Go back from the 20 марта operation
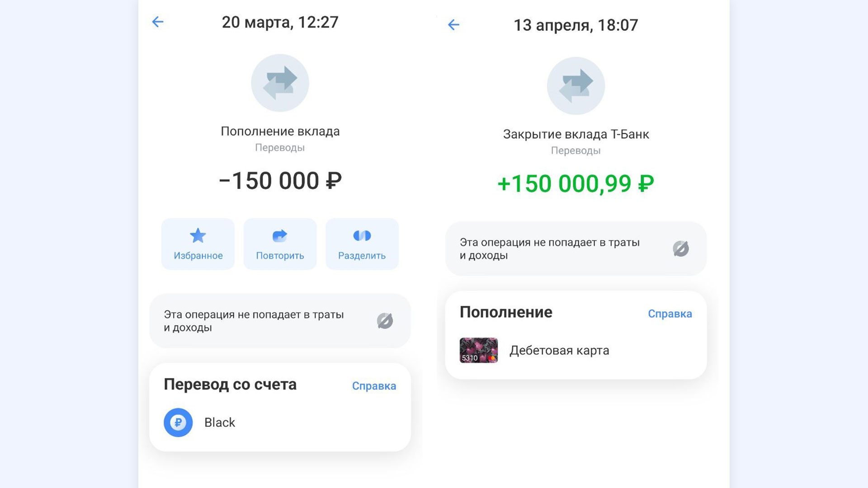This screenshot has height=488, width=868. pos(157,22)
